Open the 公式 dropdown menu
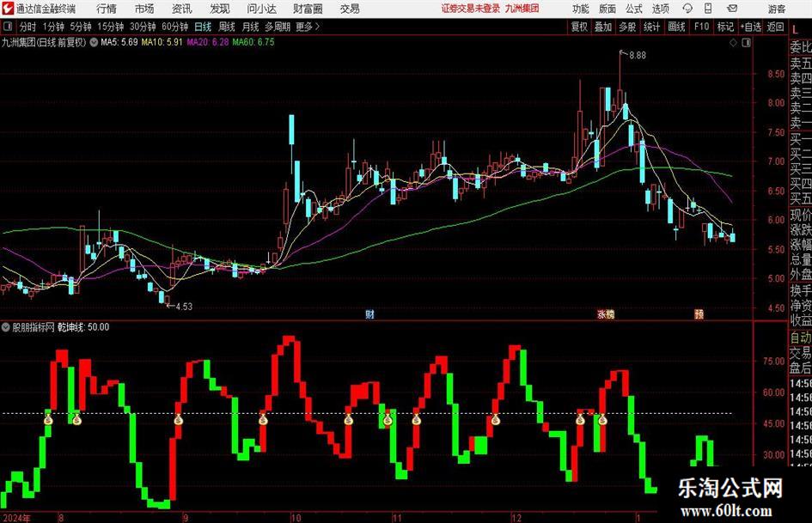Viewport: 812px width, 523px height. [x=634, y=9]
